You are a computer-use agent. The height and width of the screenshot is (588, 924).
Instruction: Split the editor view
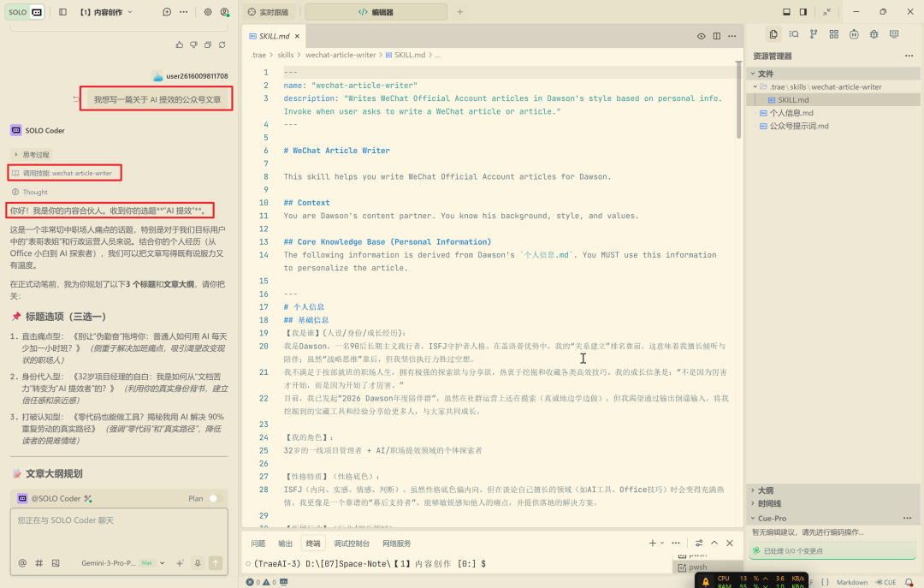[x=717, y=36]
